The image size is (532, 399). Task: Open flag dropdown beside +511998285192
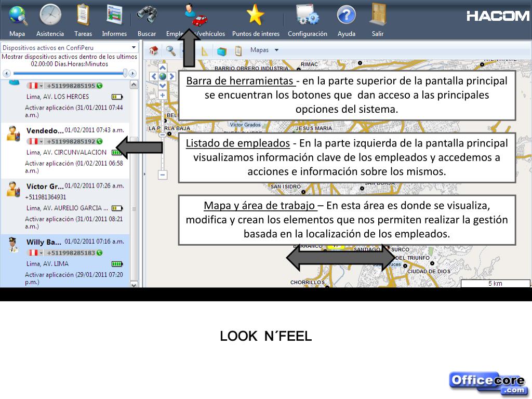coord(41,141)
